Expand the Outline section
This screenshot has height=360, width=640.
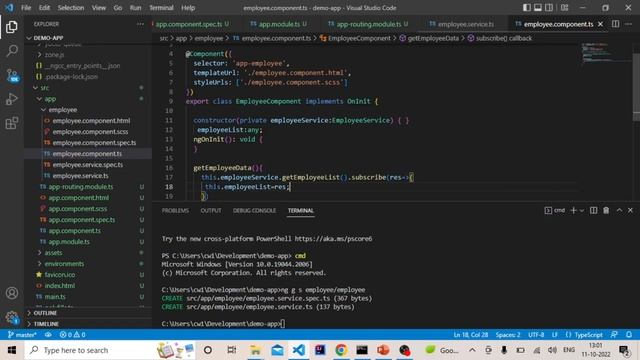pos(88,313)
